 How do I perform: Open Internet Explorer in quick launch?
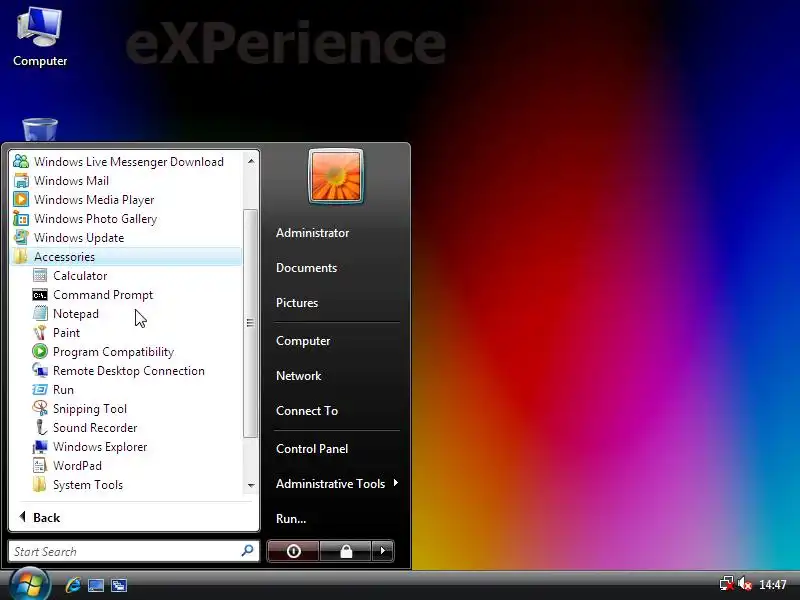[x=72, y=585]
